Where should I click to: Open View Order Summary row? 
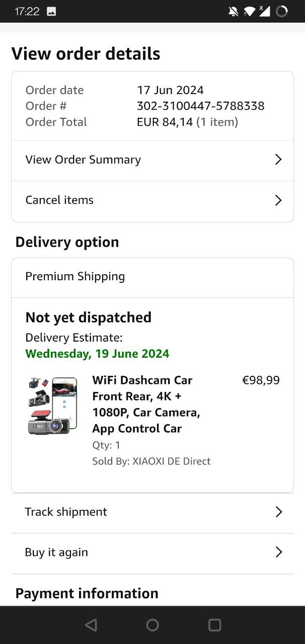tap(83, 159)
